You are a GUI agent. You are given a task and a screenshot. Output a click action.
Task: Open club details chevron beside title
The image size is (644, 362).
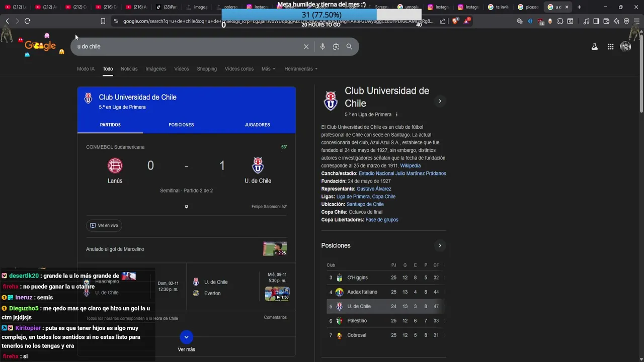[440, 101]
